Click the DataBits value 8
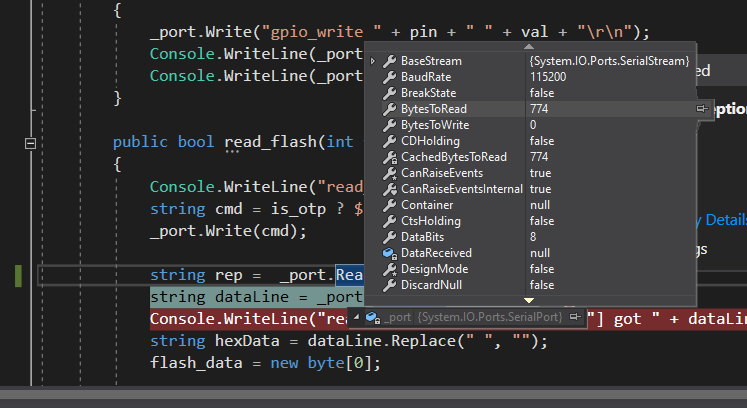 point(533,237)
